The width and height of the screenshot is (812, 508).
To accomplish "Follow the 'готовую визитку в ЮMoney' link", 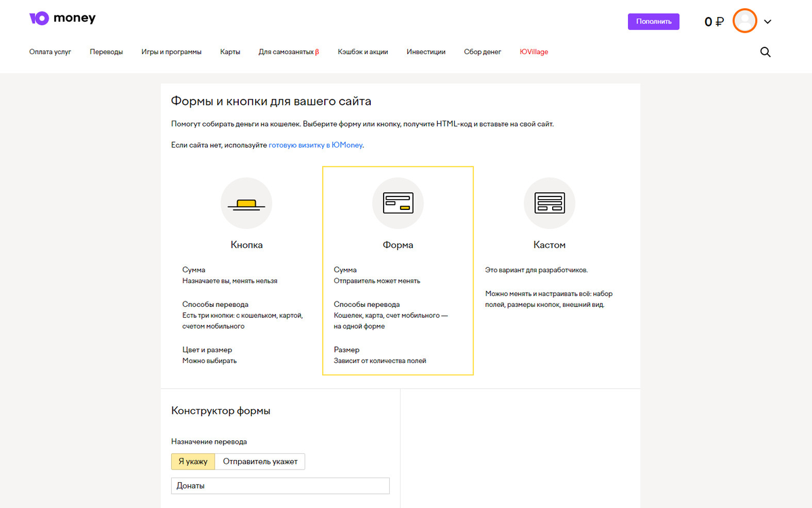I will click(315, 145).
